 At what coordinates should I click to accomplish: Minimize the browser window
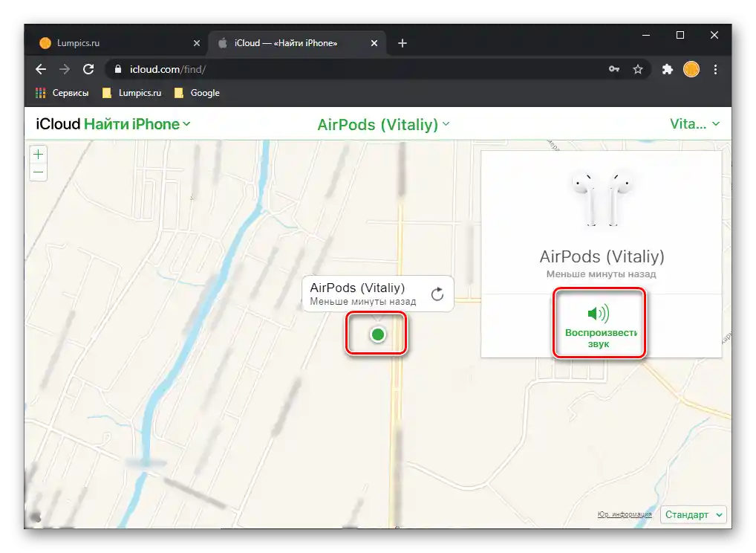click(646, 35)
